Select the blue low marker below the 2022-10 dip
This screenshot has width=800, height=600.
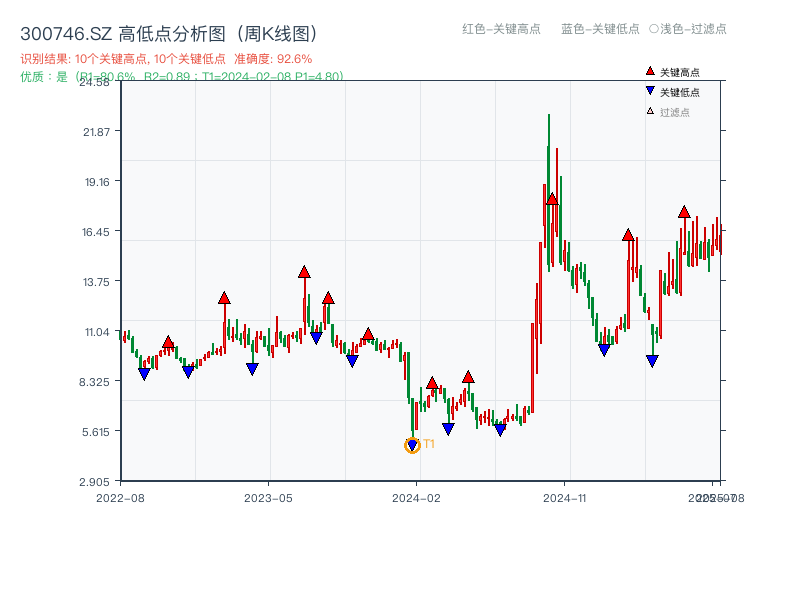pos(143,374)
